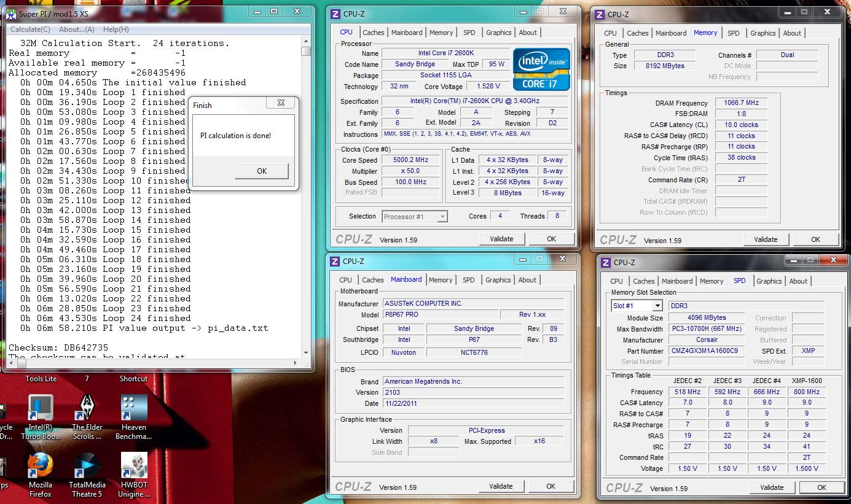Click OK in CPU-Z Mainboard window
Image resolution: width=851 pixels, height=504 pixels.
(551, 486)
